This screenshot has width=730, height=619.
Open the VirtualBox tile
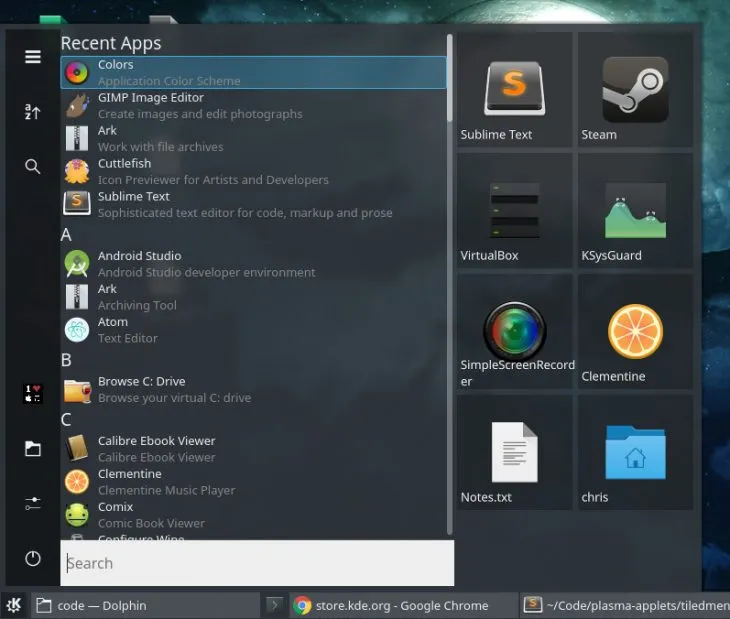pyautogui.click(x=514, y=211)
